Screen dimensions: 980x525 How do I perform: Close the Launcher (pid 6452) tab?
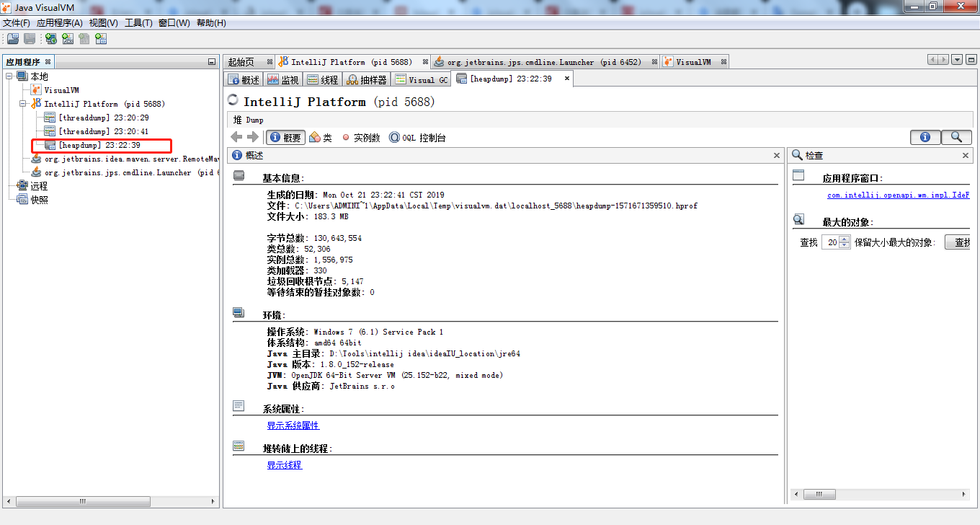[655, 62]
